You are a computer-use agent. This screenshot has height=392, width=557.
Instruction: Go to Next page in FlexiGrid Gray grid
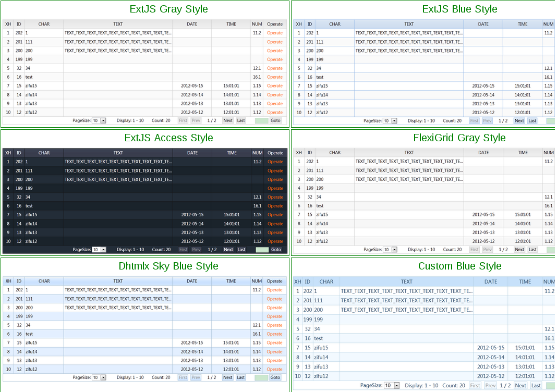pyautogui.click(x=519, y=250)
